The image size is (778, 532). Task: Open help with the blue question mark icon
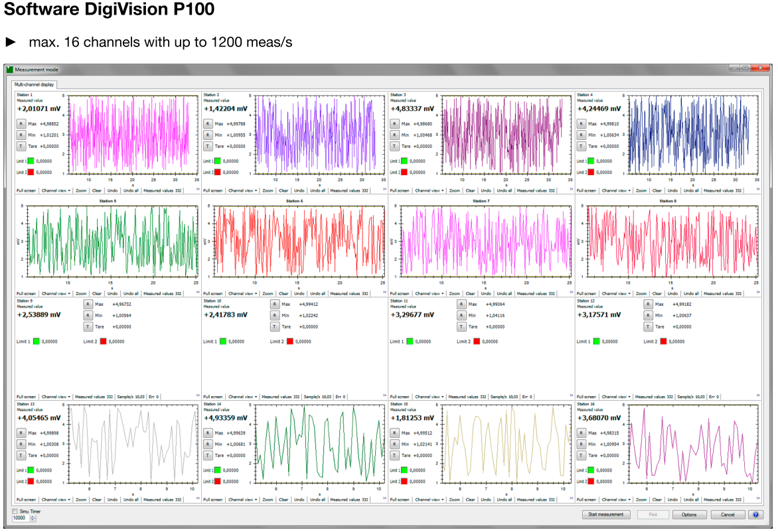[x=755, y=514]
